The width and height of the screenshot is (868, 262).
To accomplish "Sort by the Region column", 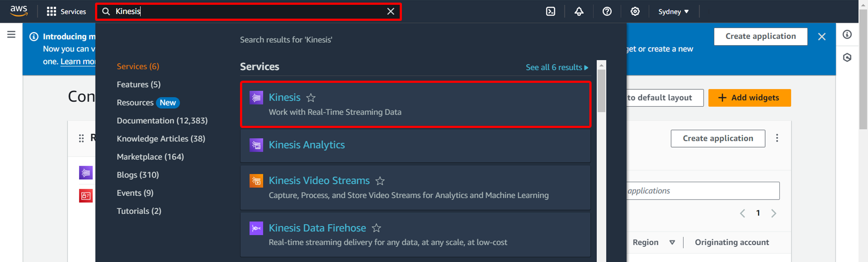I will (654, 242).
